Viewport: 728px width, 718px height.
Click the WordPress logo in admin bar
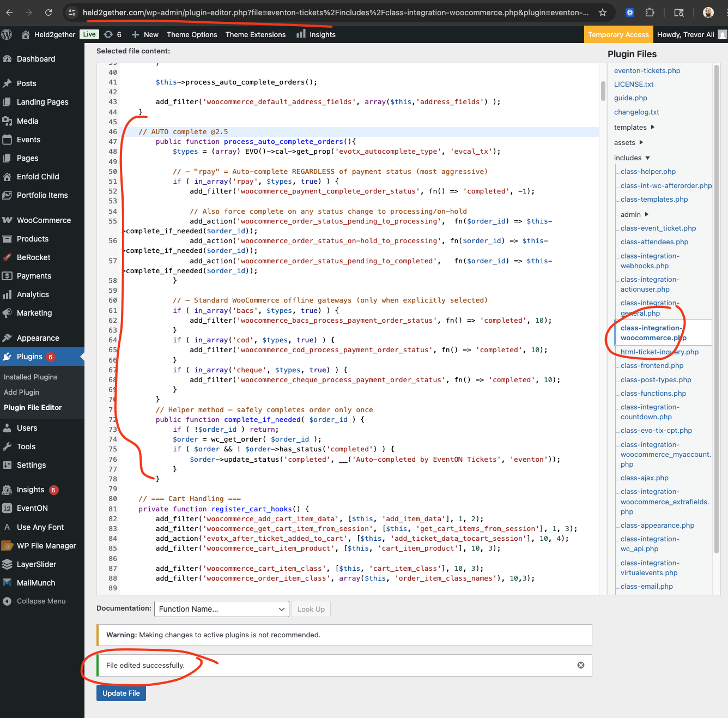[x=7, y=34]
